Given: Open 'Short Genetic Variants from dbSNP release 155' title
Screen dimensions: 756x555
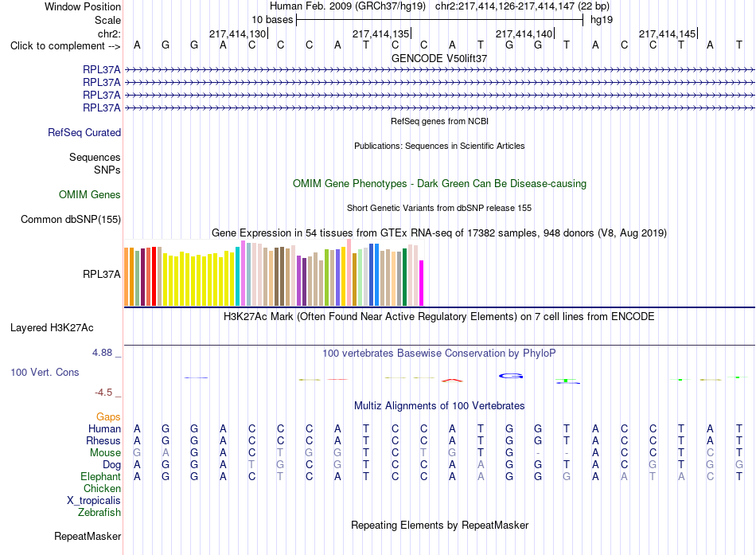Looking at the screenshot, I should point(439,208).
